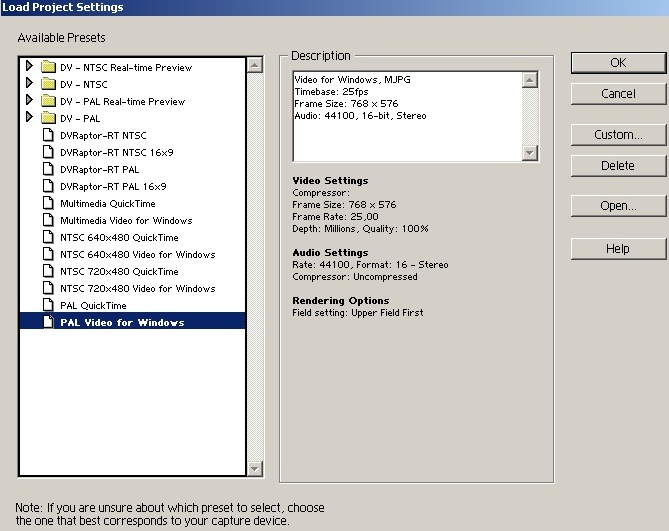Click the NTSC 640x480 QuickTime file icon
The image size is (669, 531).
49,237
